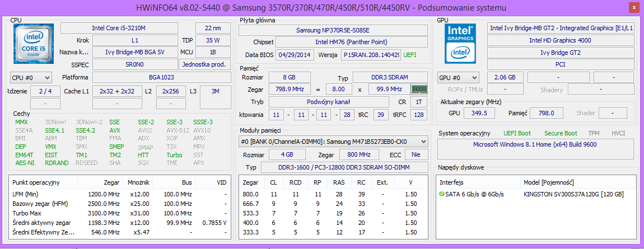Click the memory size 8 GB field
The height and width of the screenshot is (249, 644).
(290, 77)
